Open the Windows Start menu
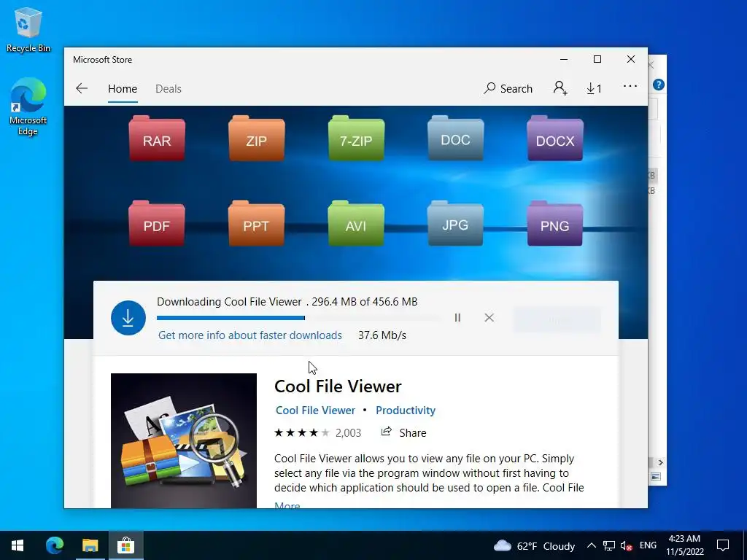Image resolution: width=747 pixels, height=560 pixels. 18,545
